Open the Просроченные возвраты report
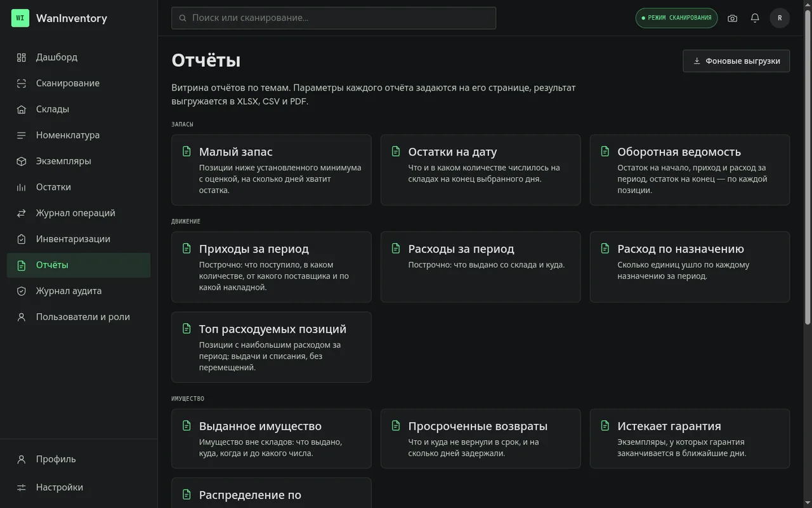 click(x=480, y=439)
